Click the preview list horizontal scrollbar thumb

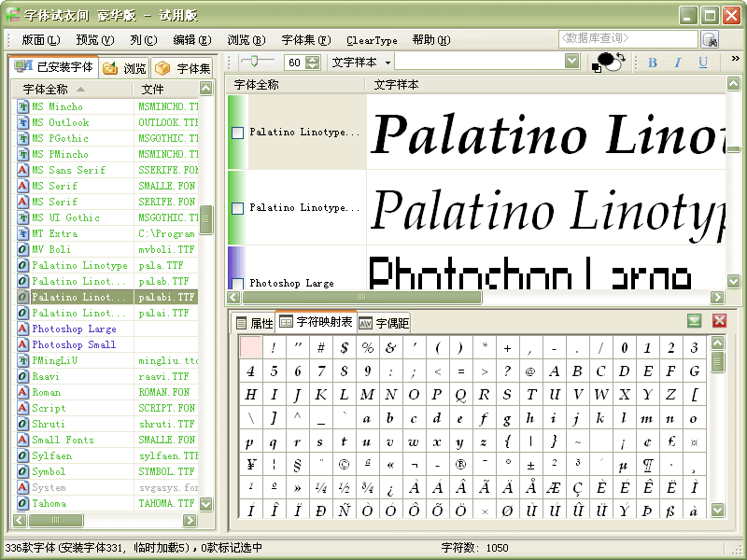click(361, 297)
